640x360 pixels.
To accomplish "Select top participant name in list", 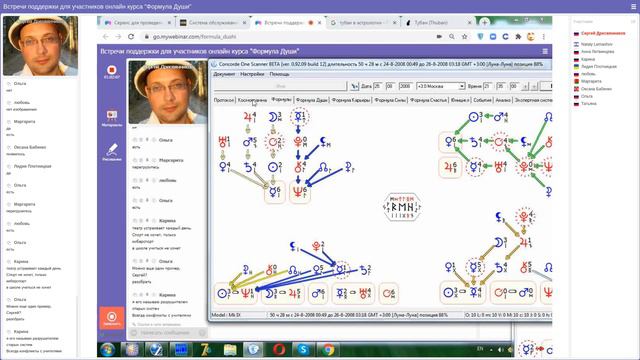I will tap(603, 33).
